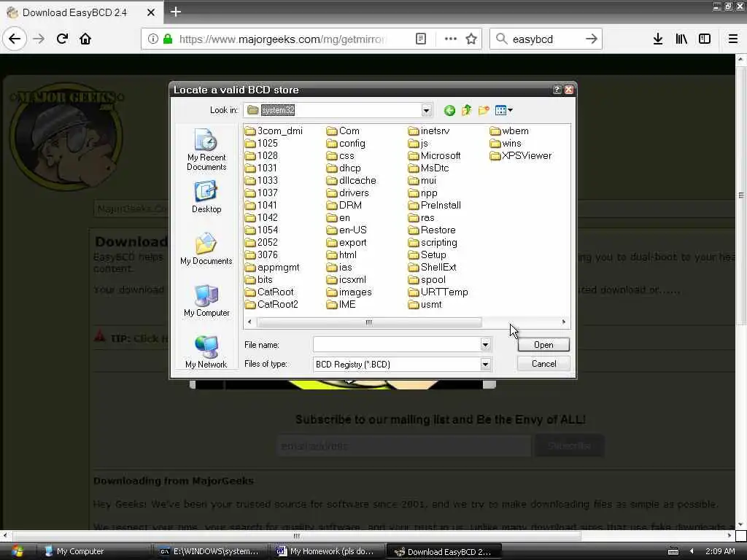Click the Open button
747x560 pixels.
(x=543, y=345)
